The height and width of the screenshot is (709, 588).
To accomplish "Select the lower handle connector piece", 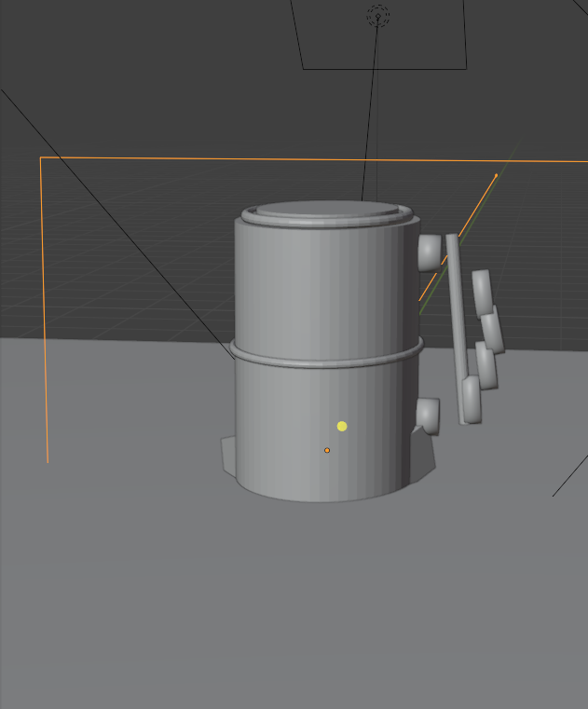I will (428, 416).
